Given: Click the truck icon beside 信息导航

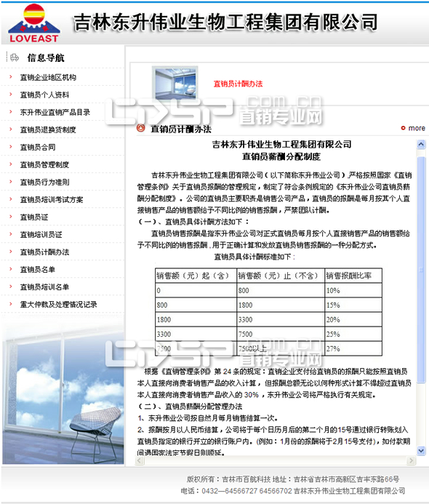Looking at the screenshot, I should pyautogui.click(x=15, y=57).
